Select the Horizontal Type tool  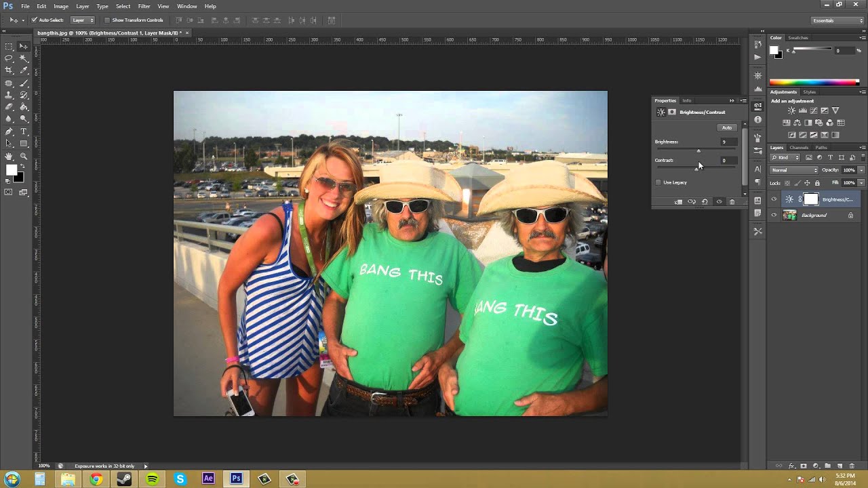coord(24,131)
